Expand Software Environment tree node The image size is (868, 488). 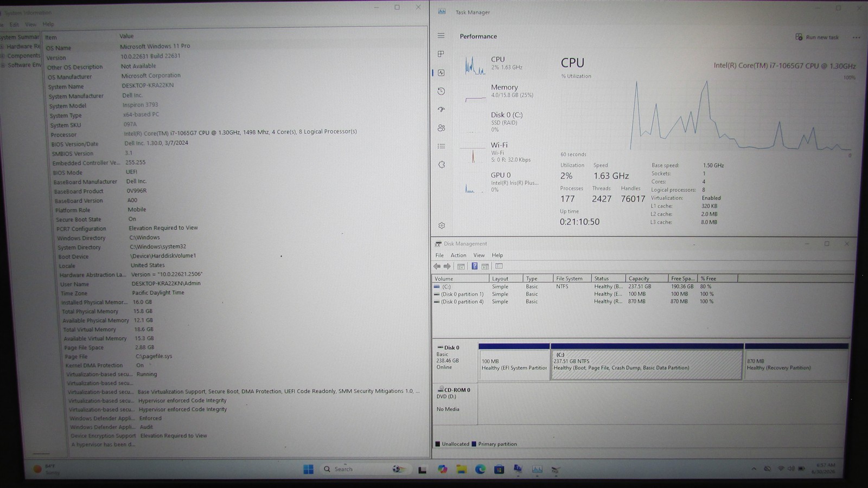[x=3, y=65]
